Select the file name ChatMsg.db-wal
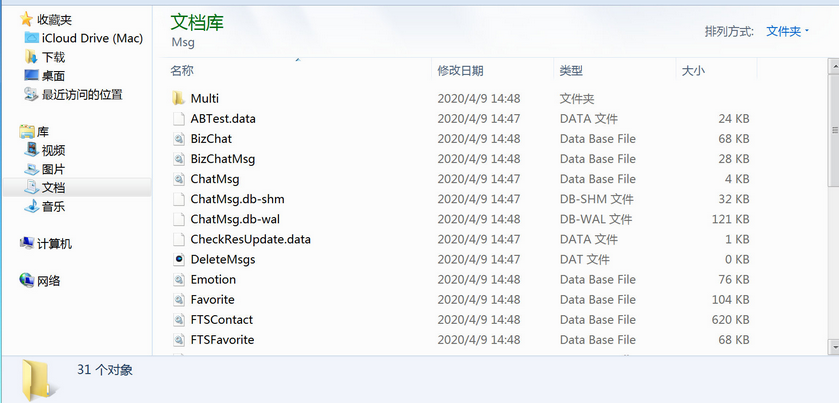 coord(235,219)
